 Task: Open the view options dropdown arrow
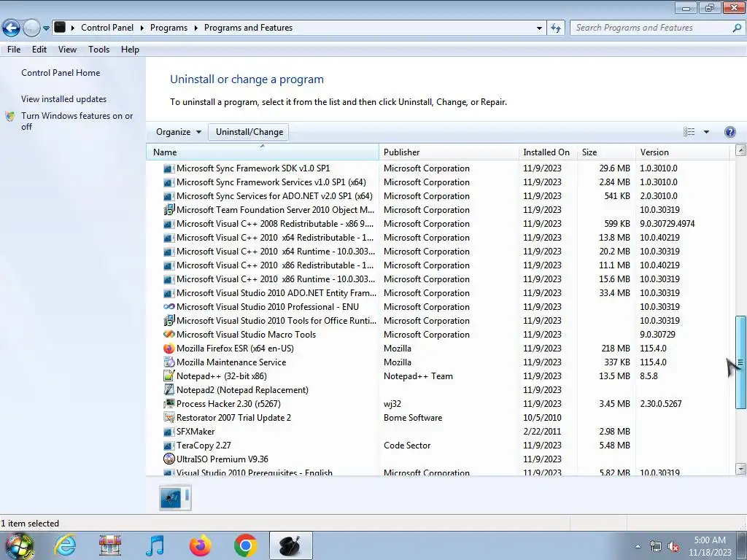[x=706, y=132]
